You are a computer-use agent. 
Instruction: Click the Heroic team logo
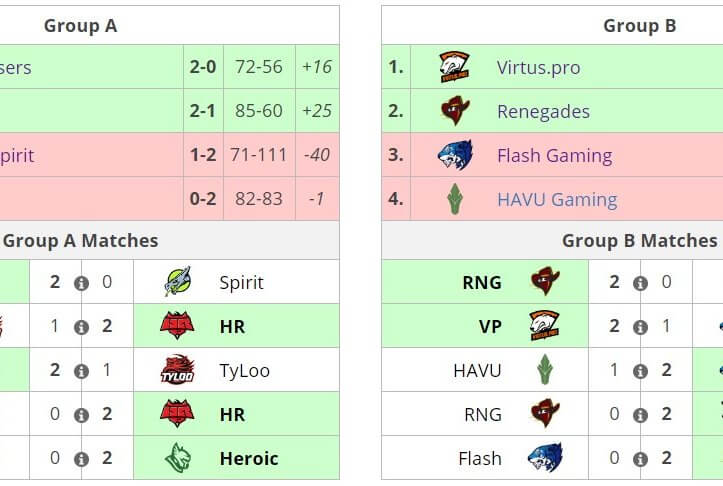[x=177, y=458]
